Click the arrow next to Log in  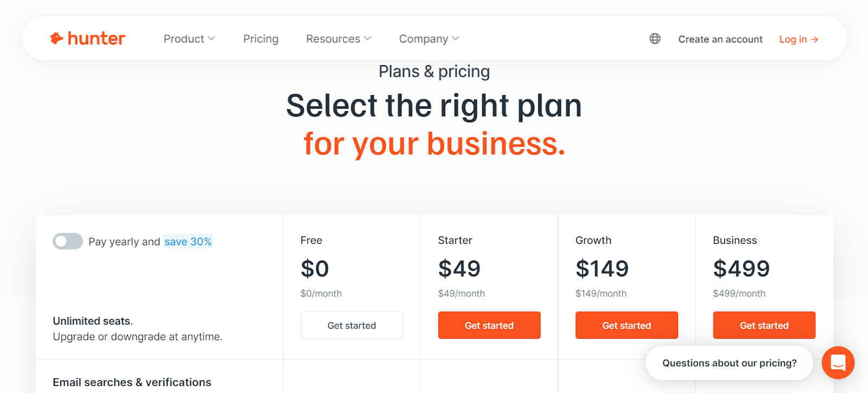[x=814, y=40]
